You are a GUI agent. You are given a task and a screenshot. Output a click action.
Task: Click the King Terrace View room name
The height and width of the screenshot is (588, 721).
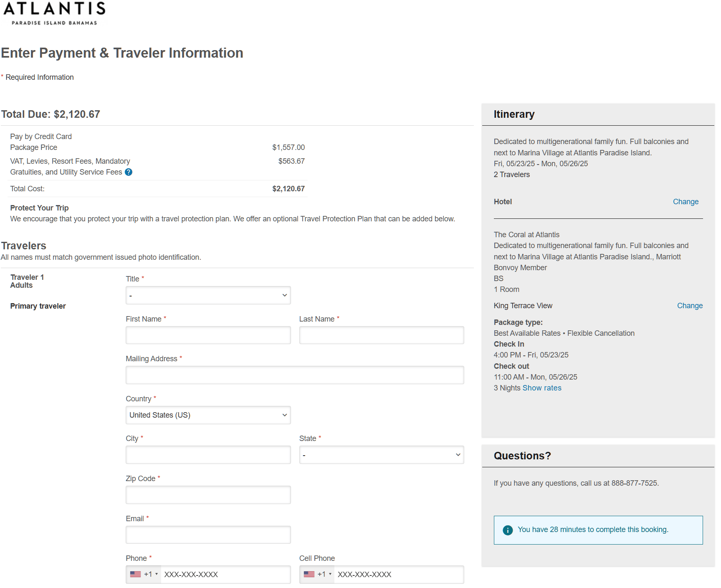pyautogui.click(x=523, y=306)
